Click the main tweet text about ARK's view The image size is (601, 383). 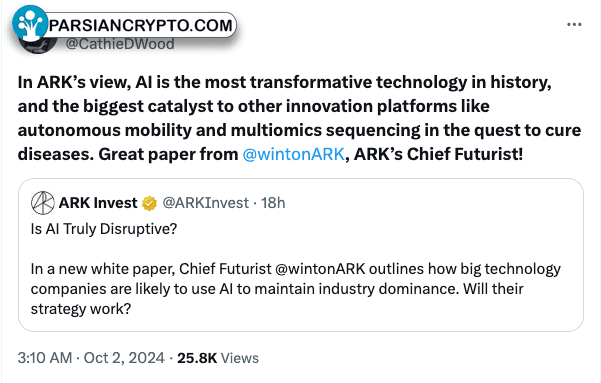pyautogui.click(x=299, y=118)
